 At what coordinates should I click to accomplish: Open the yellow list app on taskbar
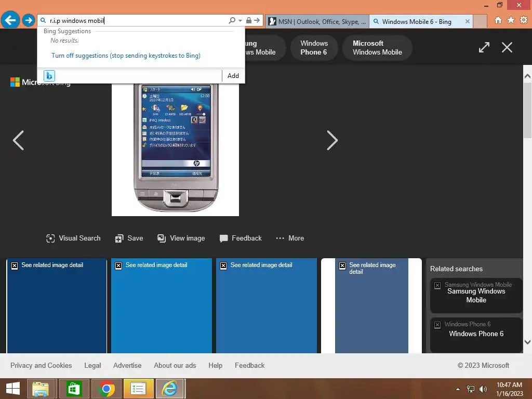pos(138,389)
